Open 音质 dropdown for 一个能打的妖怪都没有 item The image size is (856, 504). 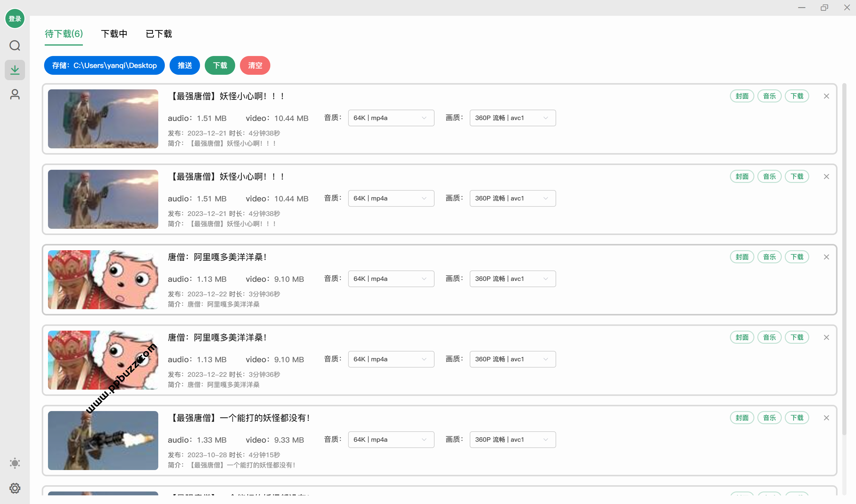pos(391,439)
